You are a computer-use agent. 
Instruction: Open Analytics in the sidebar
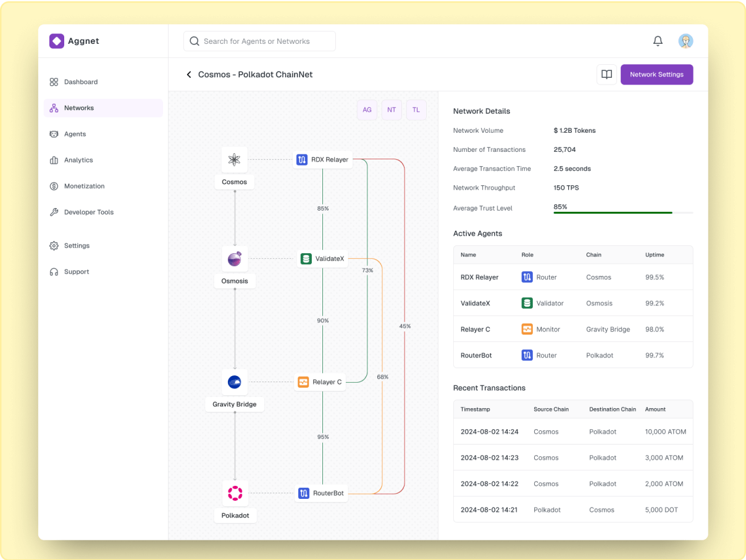(78, 161)
